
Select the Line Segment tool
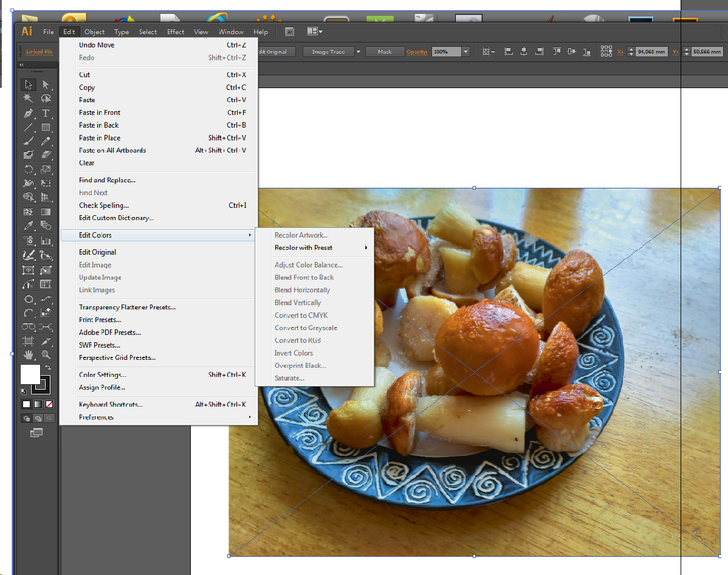pyautogui.click(x=29, y=127)
